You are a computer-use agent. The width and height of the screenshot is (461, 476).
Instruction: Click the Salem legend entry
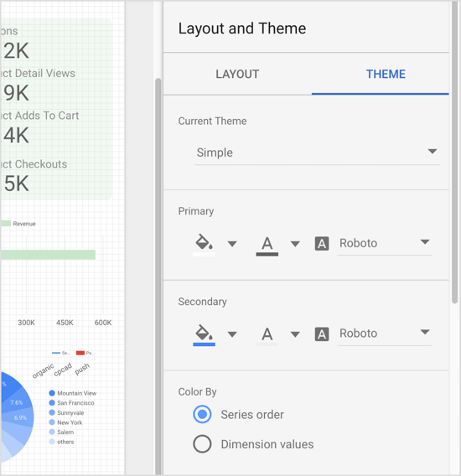pos(61,432)
